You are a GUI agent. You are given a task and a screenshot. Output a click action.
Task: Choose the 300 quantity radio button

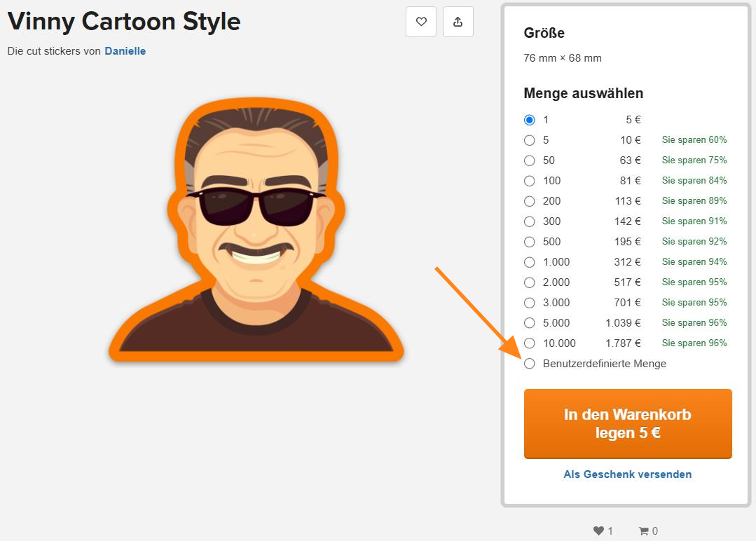click(x=530, y=221)
